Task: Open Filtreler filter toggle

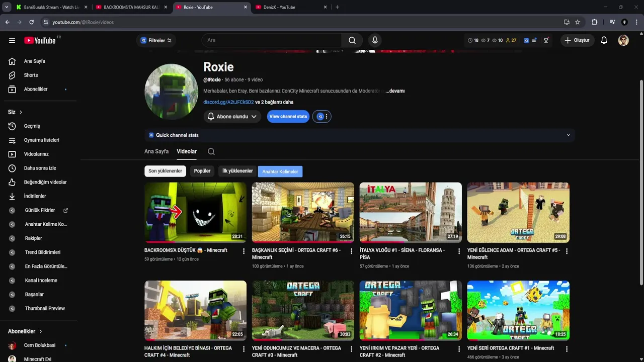Action: [x=156, y=40]
